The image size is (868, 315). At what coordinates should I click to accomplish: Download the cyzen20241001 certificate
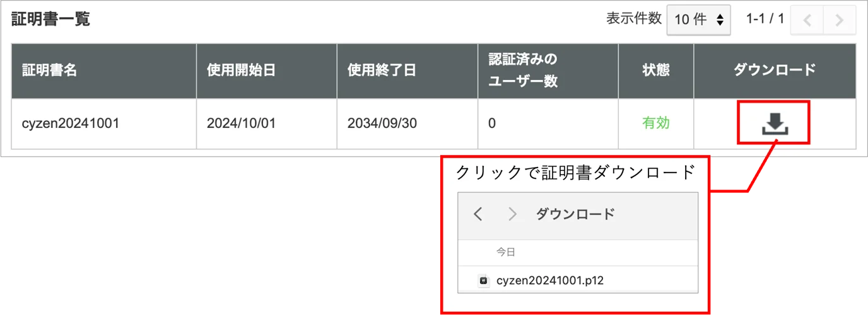tap(775, 124)
